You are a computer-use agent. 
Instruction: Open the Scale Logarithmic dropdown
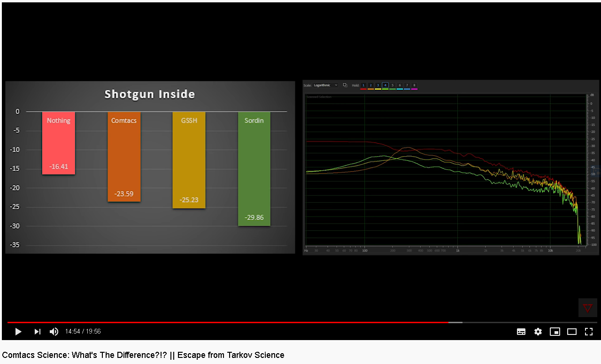point(326,85)
